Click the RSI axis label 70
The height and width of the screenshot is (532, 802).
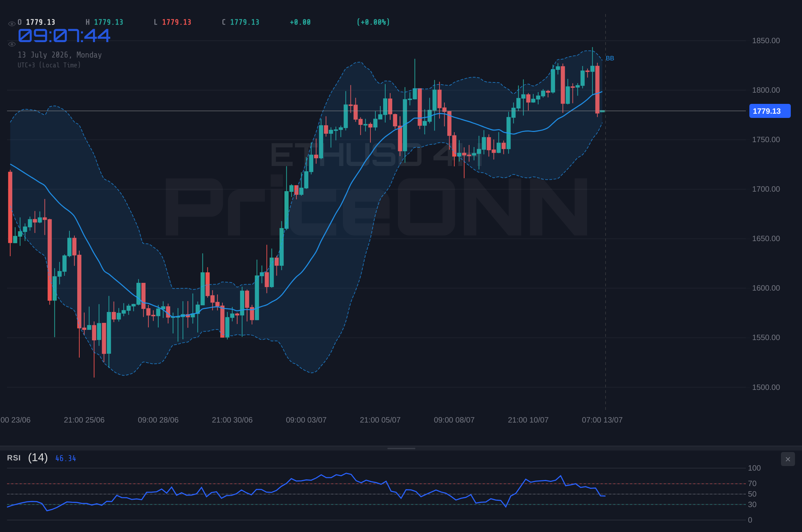point(752,484)
